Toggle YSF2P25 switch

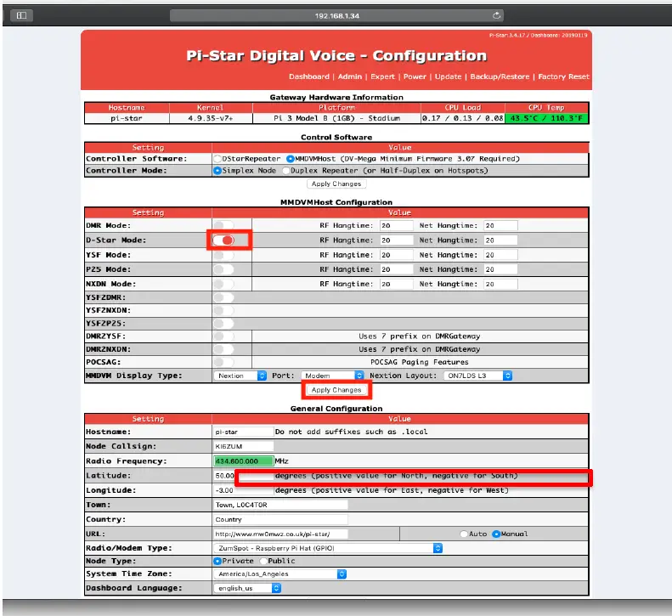click(x=223, y=323)
